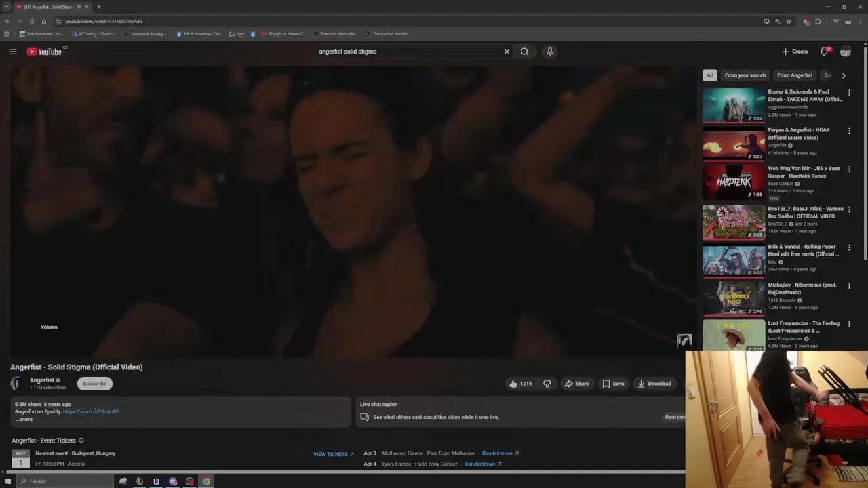Open a new browser tab
The height and width of the screenshot is (488, 868).
(99, 7)
